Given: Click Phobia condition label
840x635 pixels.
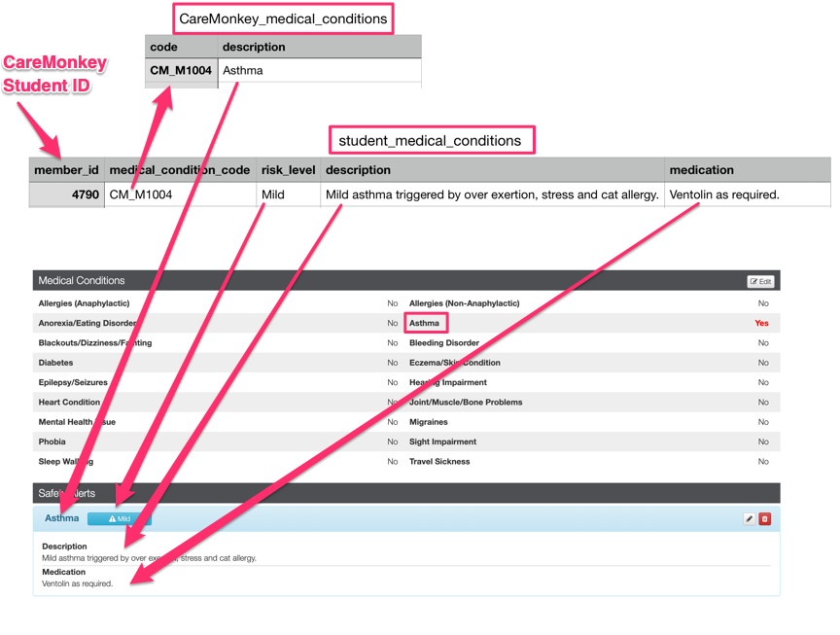Looking at the screenshot, I should coord(52,442).
